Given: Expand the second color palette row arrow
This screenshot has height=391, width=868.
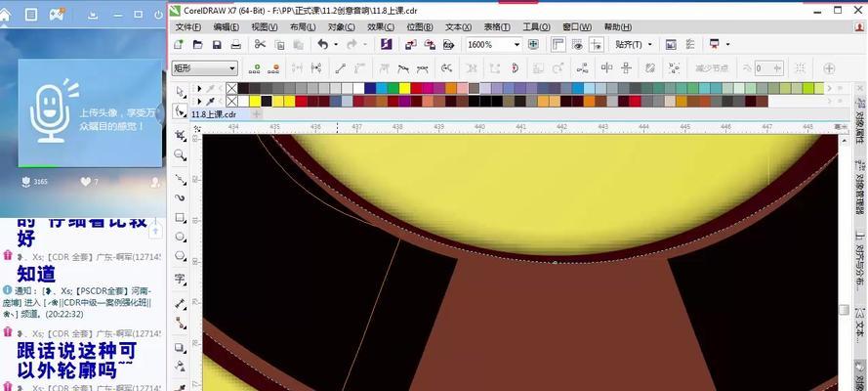Looking at the screenshot, I should coord(199,102).
